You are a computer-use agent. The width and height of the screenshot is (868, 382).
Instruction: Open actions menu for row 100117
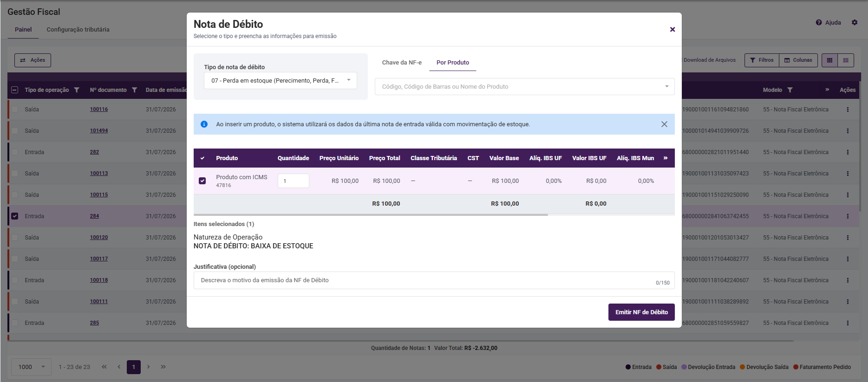pos(848,259)
